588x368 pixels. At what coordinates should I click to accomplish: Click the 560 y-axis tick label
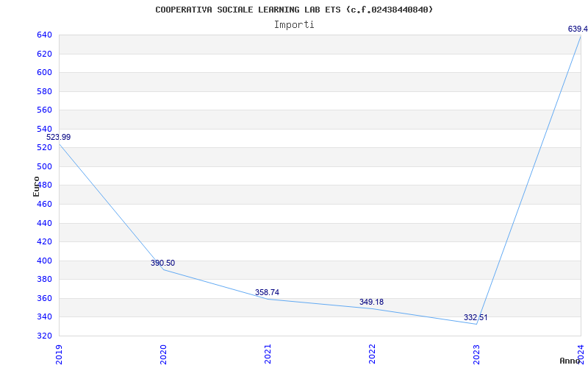click(44, 110)
